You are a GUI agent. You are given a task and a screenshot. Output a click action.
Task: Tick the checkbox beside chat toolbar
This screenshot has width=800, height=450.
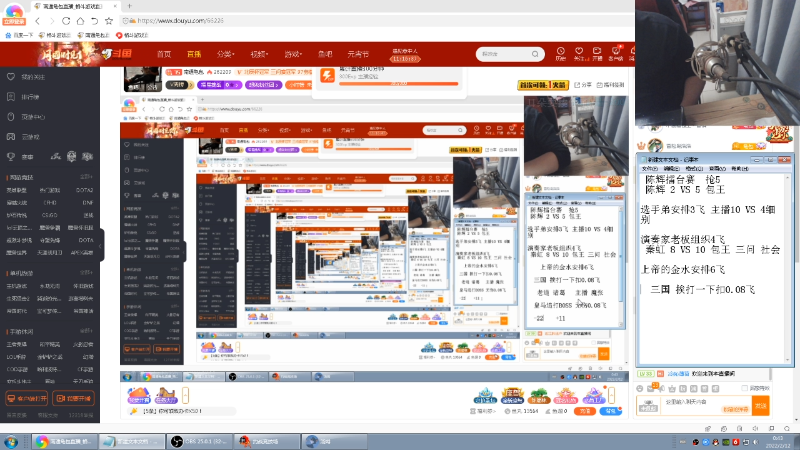tap(744, 389)
